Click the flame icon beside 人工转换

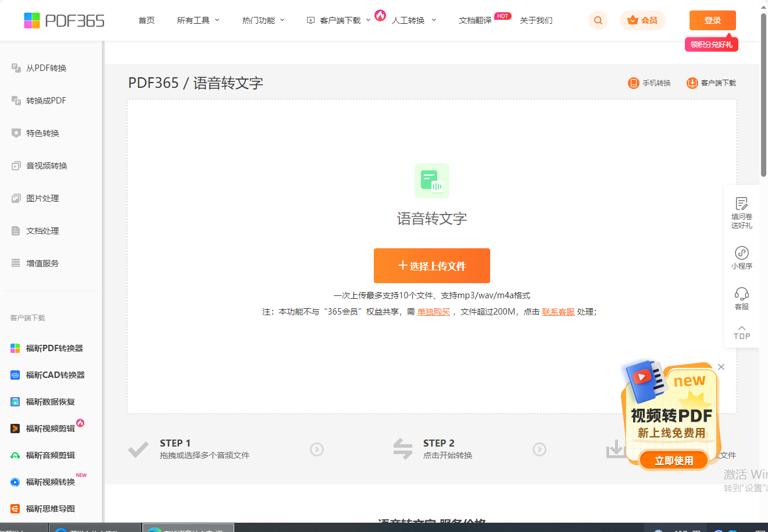(380, 15)
